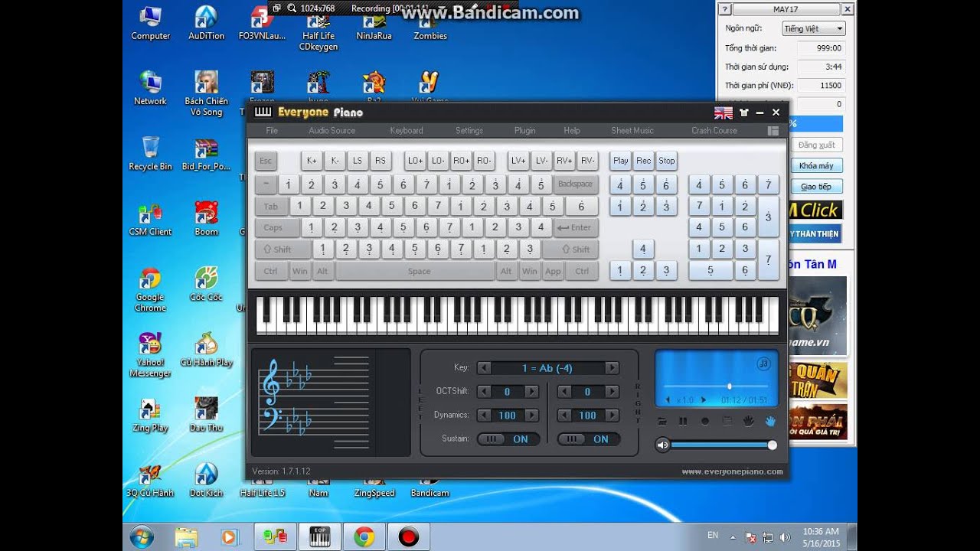Open the Bandicam red record taskbar icon

coord(409,537)
